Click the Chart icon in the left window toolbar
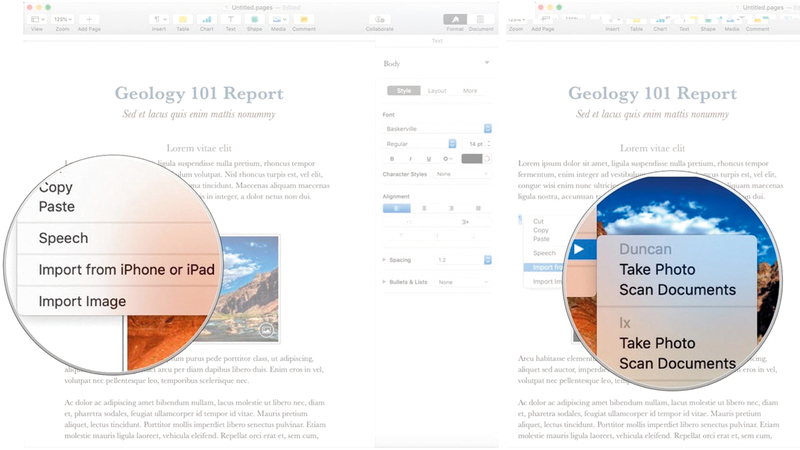Screen dimensions: 800x450 coord(207,19)
